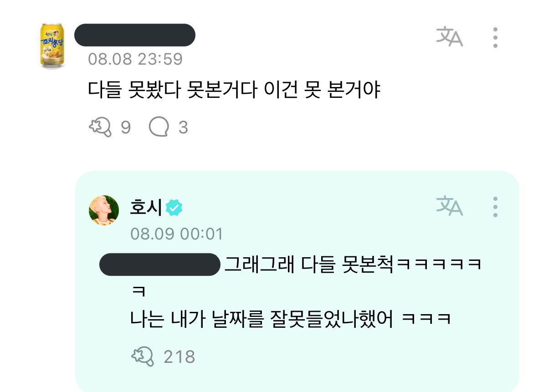Click the 218 cheer count
Viewport: 533px width, 392px height.
pyautogui.click(x=179, y=357)
